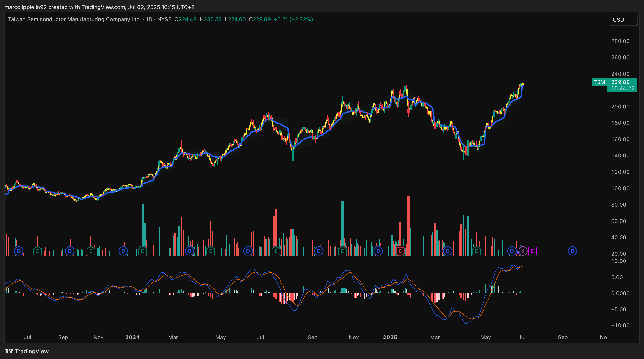644x359 pixels.
Task: Click the dividend D marker above the Mar 2025 label
Action: (447, 251)
